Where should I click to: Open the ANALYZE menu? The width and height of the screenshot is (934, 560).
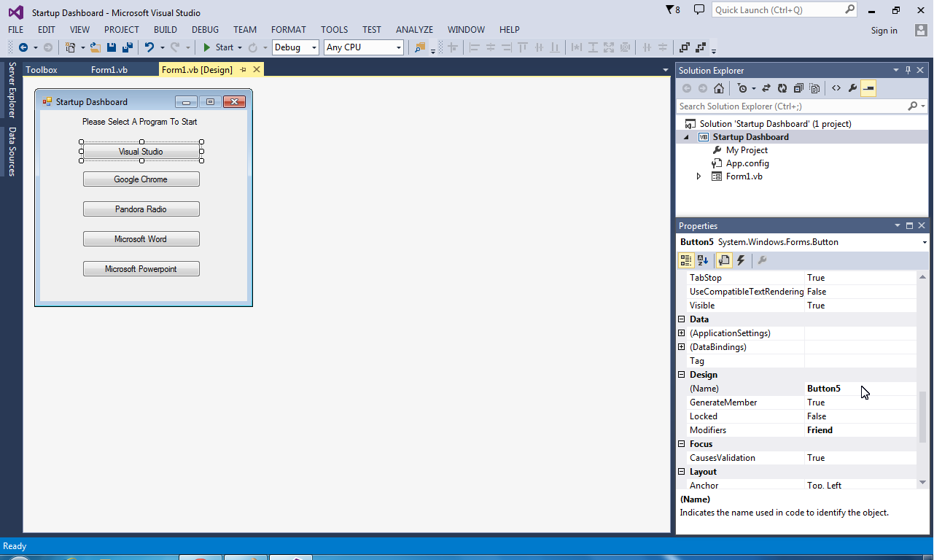414,30
